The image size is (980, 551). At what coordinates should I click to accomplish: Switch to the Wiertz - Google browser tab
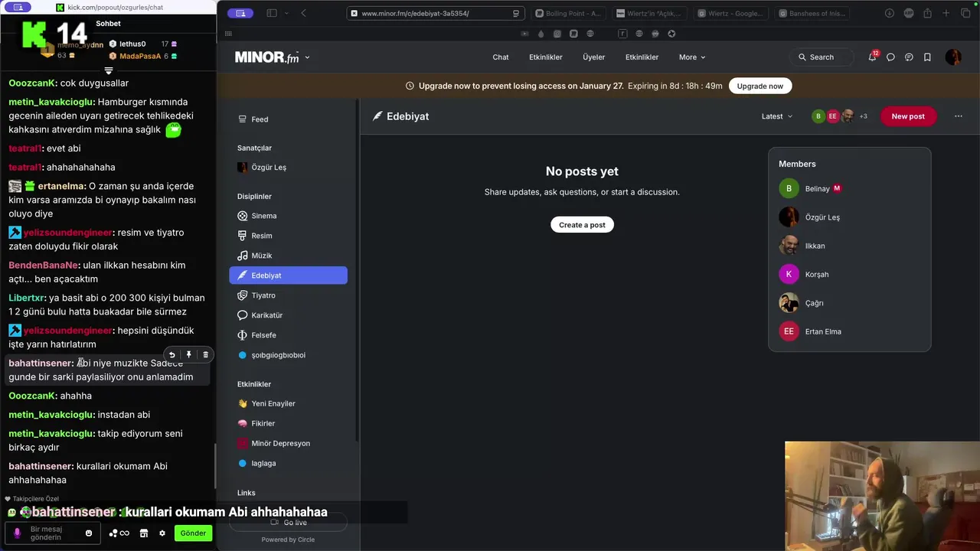pyautogui.click(x=731, y=14)
